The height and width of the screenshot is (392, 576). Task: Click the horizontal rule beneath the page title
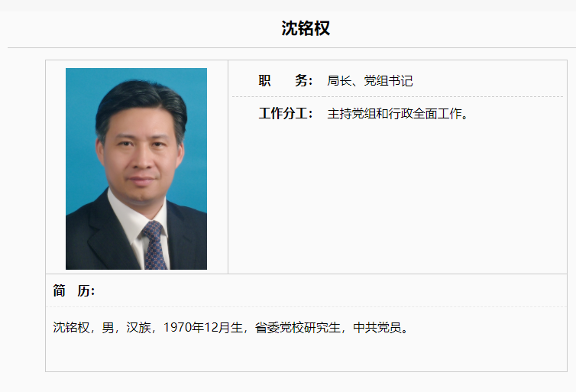(292, 47)
